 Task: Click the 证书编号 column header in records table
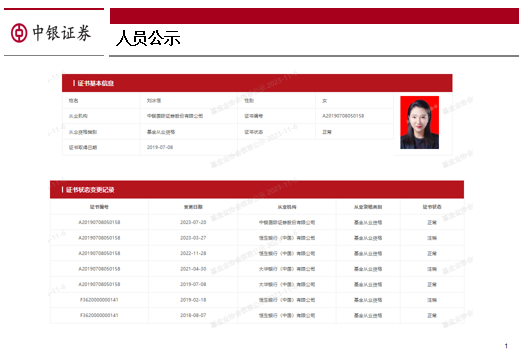[99, 207]
